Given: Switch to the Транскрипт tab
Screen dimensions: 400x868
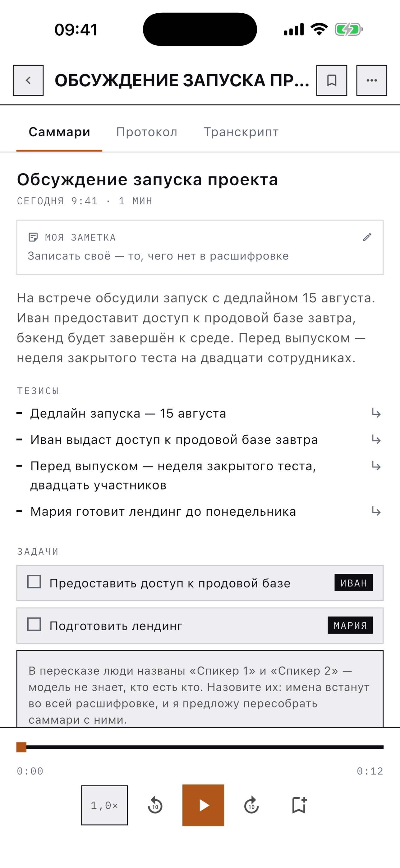Looking at the screenshot, I should click(x=241, y=132).
